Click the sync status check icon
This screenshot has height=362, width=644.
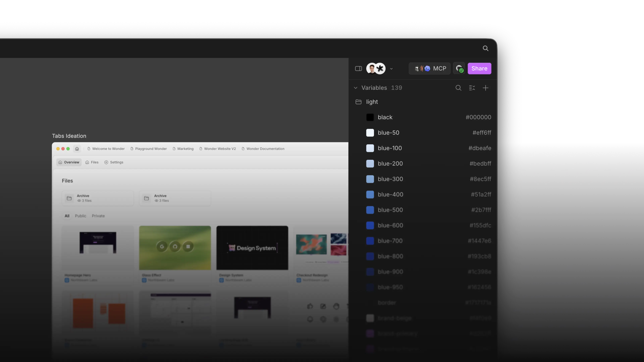point(459,68)
